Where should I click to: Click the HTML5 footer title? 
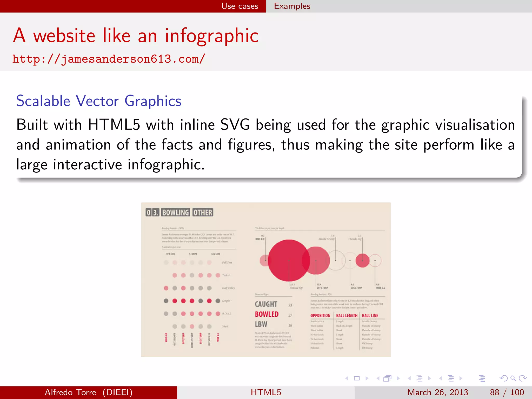point(266,392)
